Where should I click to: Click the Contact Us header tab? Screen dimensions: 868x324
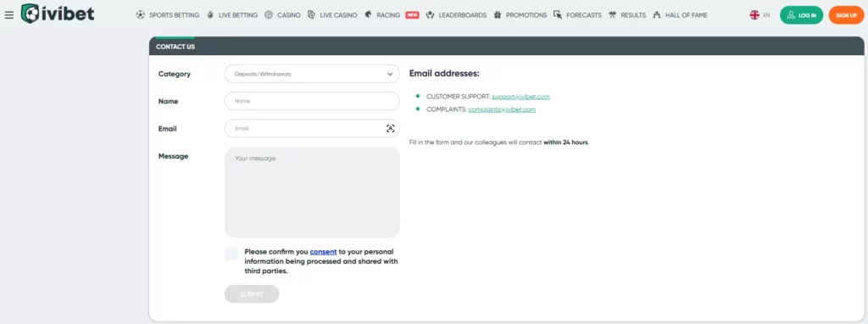[x=175, y=47]
